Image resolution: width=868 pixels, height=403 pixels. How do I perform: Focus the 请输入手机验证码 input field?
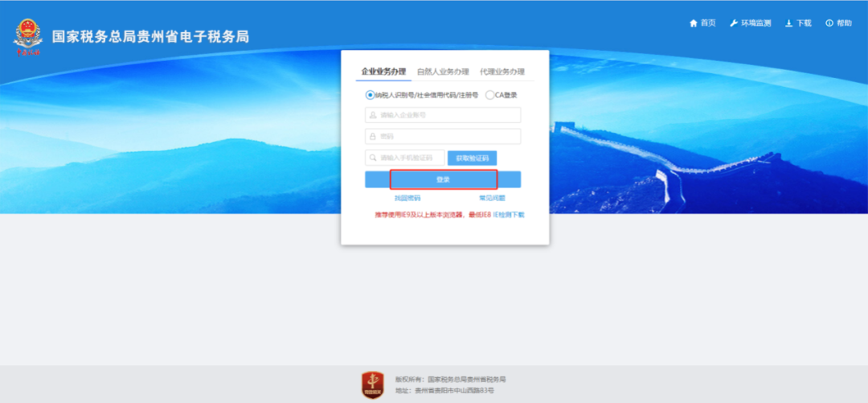[404, 158]
